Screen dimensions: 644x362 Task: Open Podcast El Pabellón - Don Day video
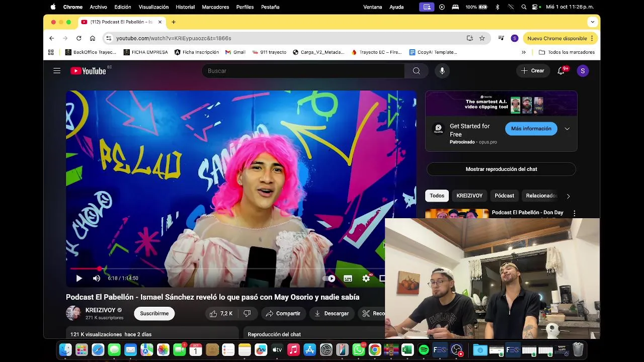point(527,213)
